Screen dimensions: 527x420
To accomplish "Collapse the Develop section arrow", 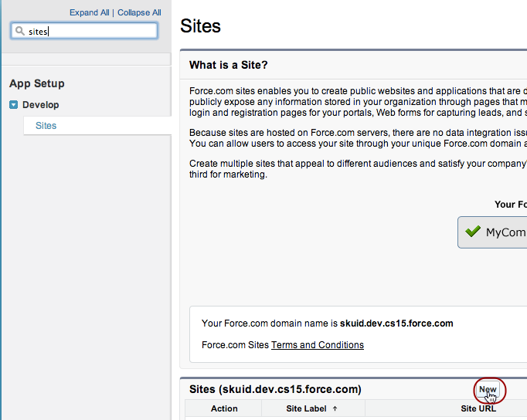I will click(14, 105).
